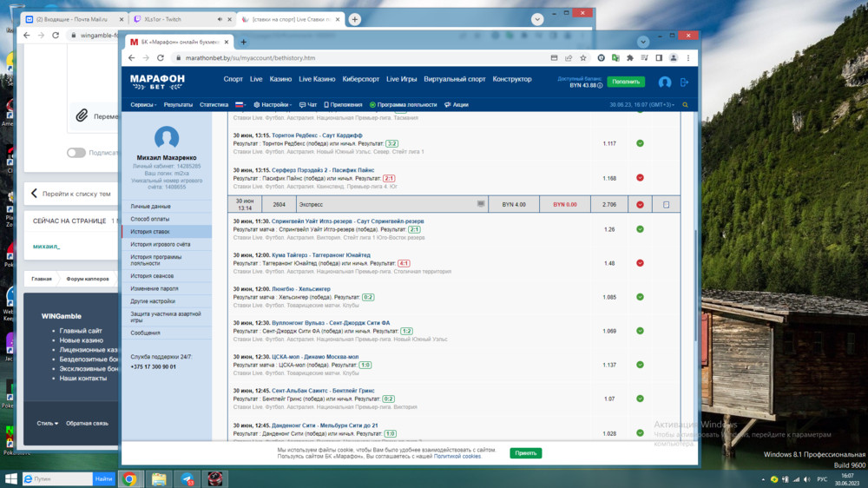Select История игрового счёта in sidebar
Screen dimensions: 868x488
pos(161,244)
